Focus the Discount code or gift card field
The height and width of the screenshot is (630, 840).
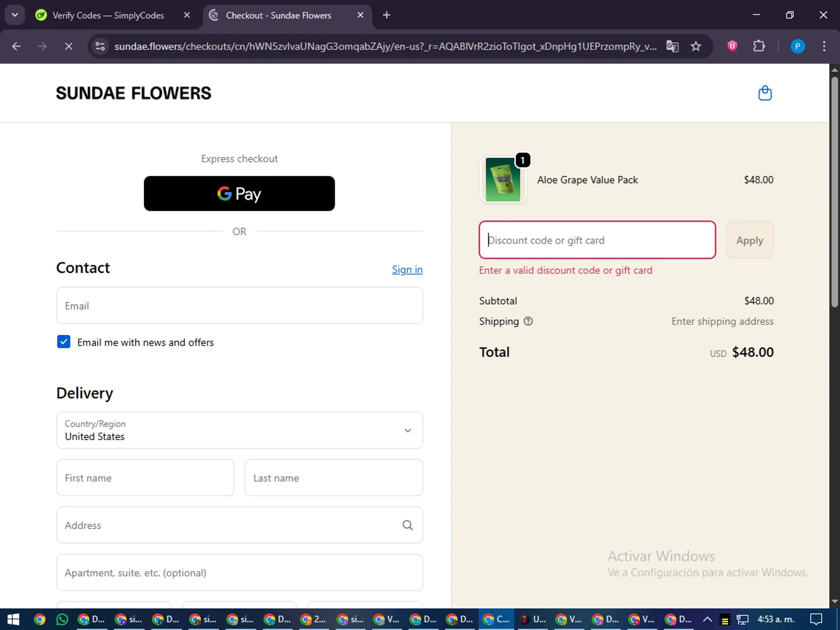pyautogui.click(x=598, y=240)
